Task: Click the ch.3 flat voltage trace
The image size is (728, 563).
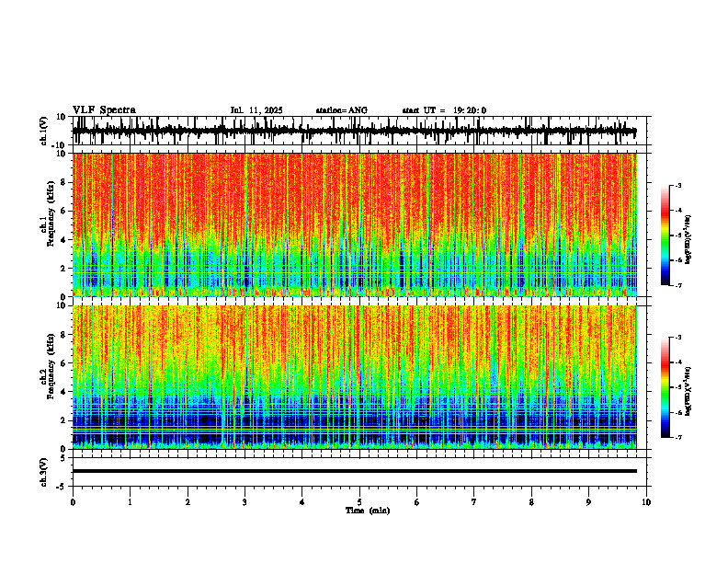Action: [354, 471]
